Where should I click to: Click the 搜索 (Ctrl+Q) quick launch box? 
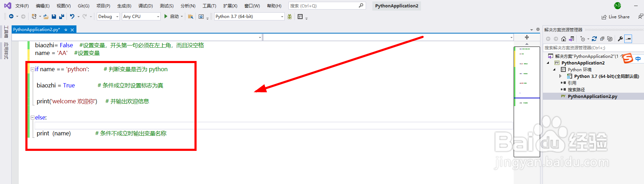click(x=327, y=6)
